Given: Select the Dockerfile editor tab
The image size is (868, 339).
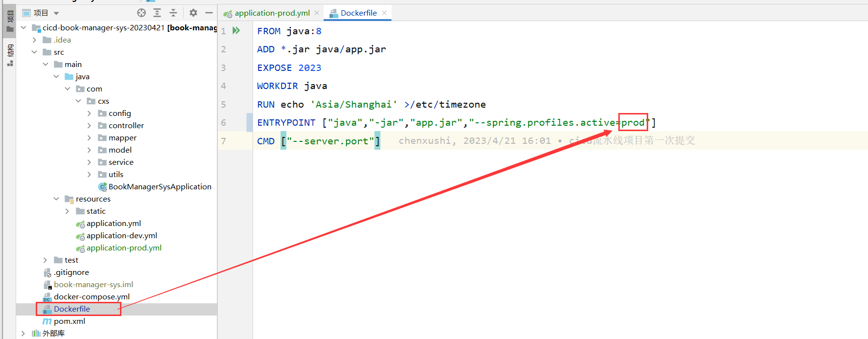Looking at the screenshot, I should tap(359, 13).
